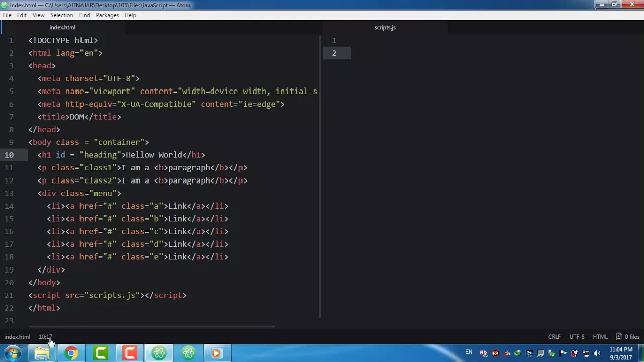The height and width of the screenshot is (362, 644).
Task: Open Windows Media Player from the taskbar
Action: coord(217,353)
